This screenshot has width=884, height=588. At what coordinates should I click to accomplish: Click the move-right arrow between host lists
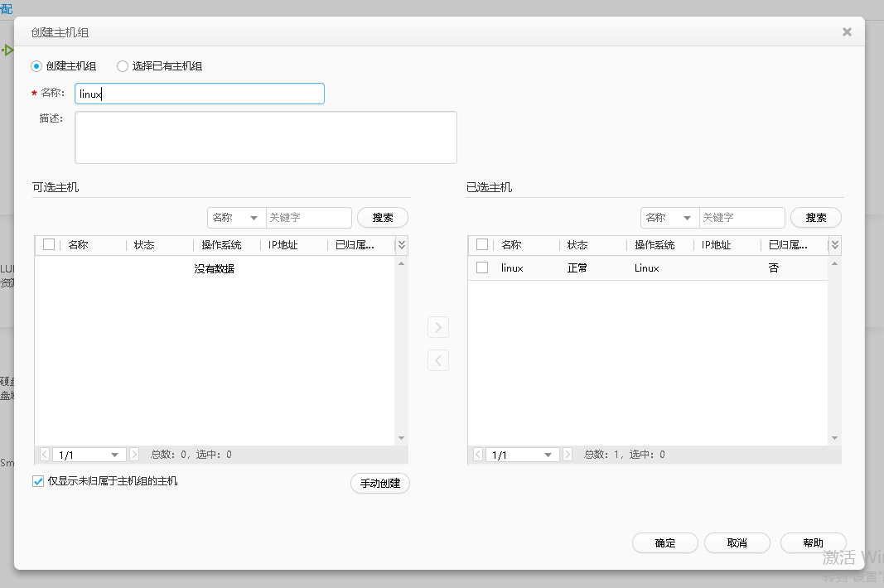437,327
